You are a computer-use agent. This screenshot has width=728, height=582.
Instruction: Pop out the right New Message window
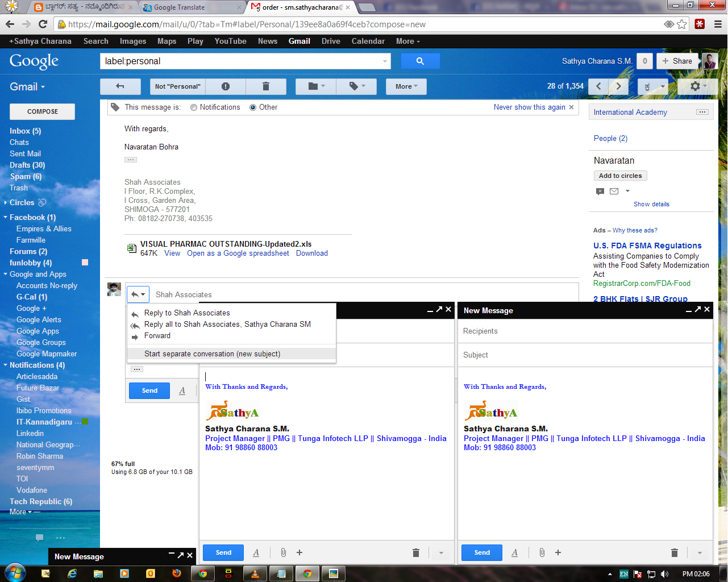(698, 309)
